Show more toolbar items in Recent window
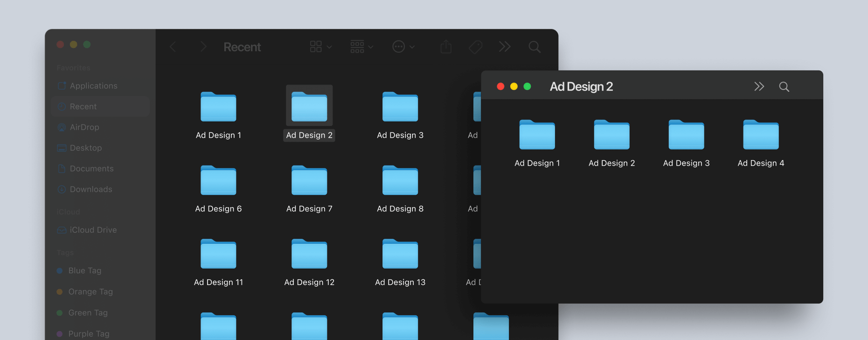Viewport: 868px width, 340px height. tap(505, 47)
